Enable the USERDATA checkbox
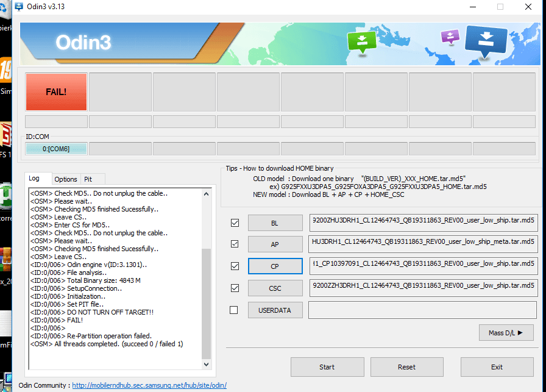The image size is (546, 392). coord(234,310)
